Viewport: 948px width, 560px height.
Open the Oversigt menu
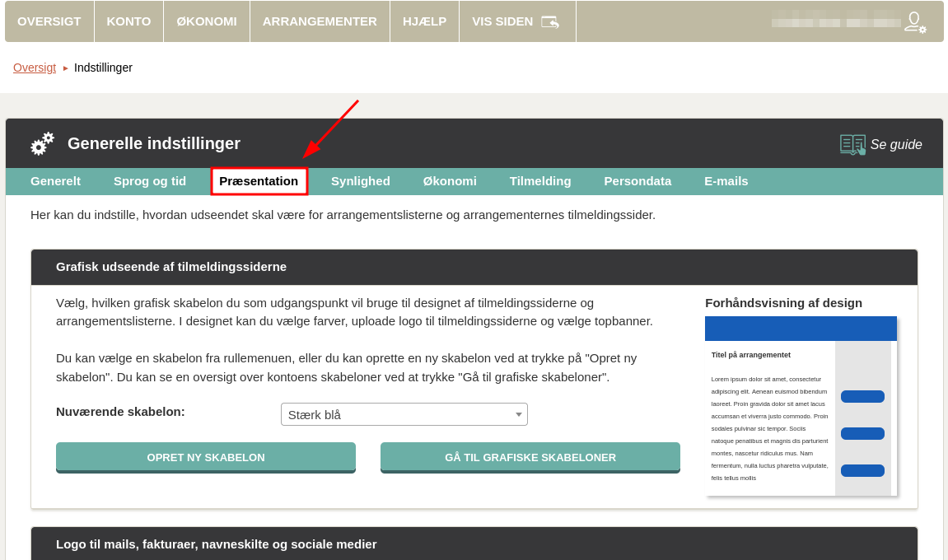(x=49, y=21)
